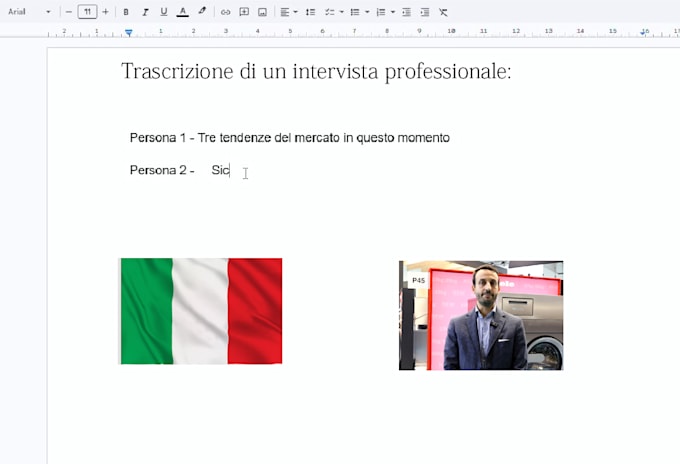Screen dimensions: 680x464
Task: Apply a numbered list
Action: pos(381,12)
